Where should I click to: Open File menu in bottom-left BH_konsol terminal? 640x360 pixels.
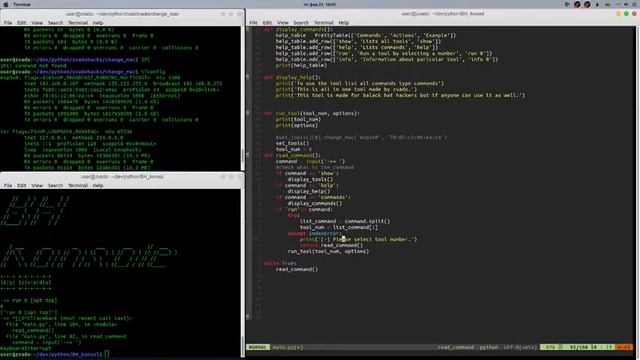point(8,185)
